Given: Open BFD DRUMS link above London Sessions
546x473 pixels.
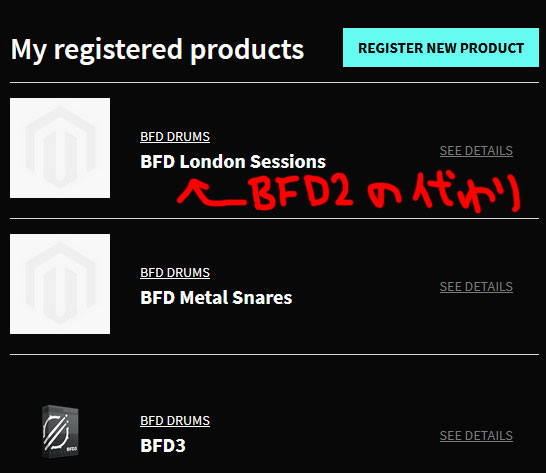Looking at the screenshot, I should click(x=175, y=137).
